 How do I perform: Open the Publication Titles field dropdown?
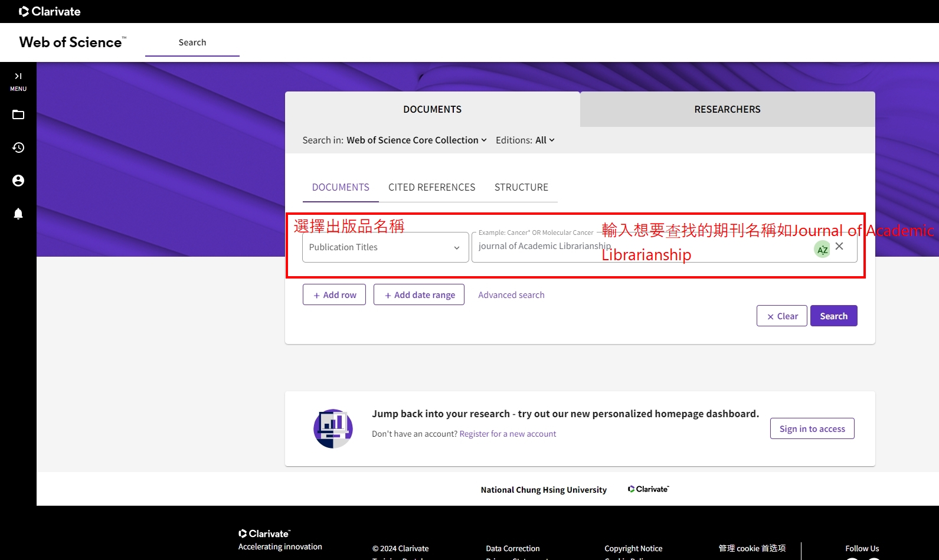pos(385,247)
